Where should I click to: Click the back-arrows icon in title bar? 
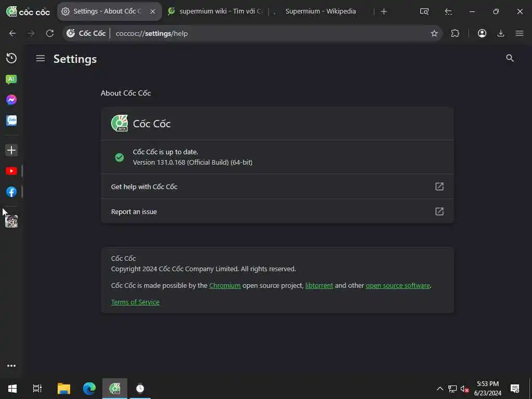point(448,11)
